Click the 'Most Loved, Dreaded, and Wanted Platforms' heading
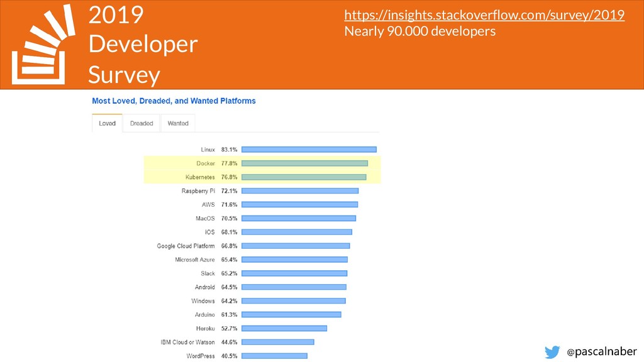 coord(174,101)
